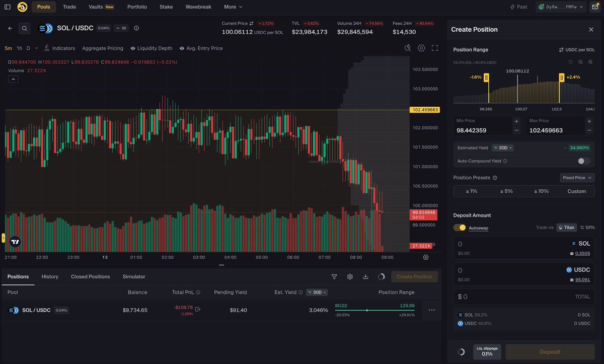Open the pool search magnifier
Screen dimensions: 604x364
coord(24,28)
